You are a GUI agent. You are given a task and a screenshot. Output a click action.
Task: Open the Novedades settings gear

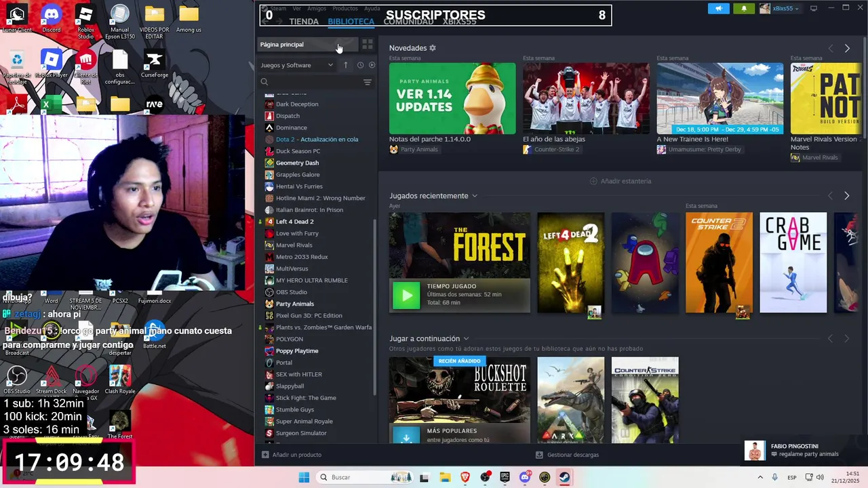tap(433, 48)
